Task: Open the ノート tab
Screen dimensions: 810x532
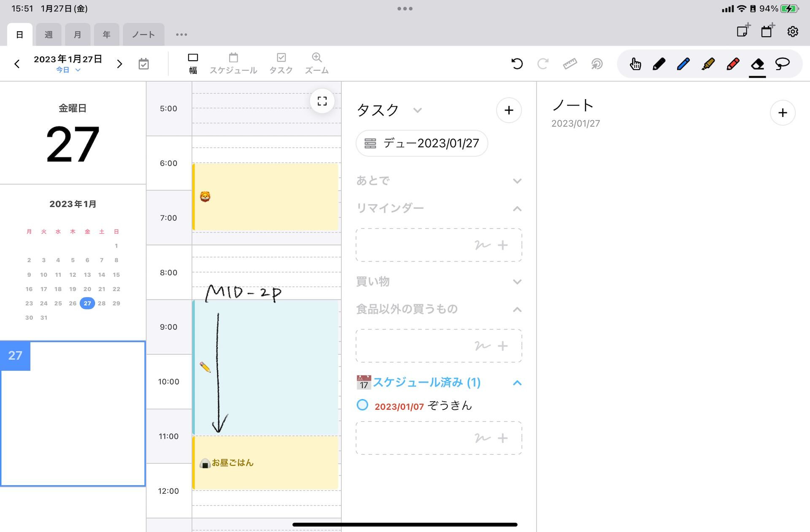Action: tap(143, 34)
